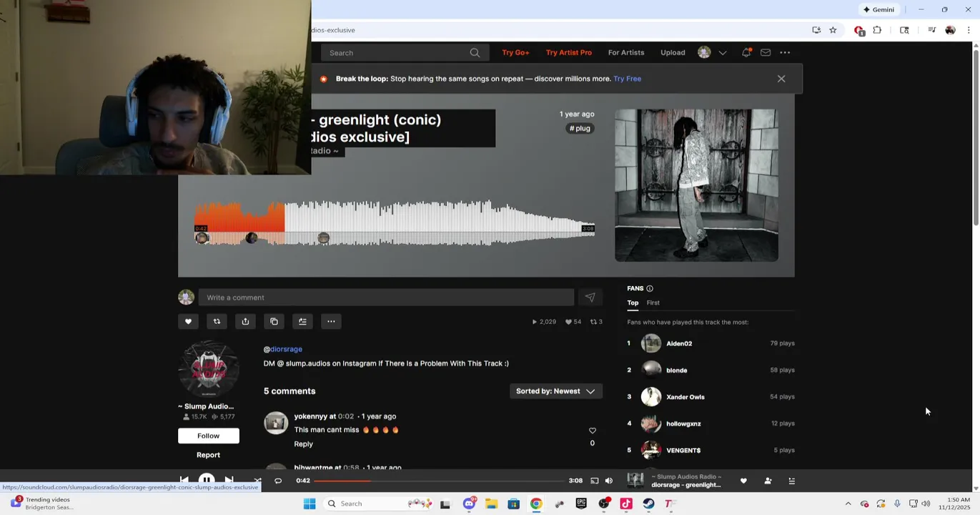Like the track with the heart button below waveform
The width and height of the screenshot is (980, 515).
[x=188, y=322]
